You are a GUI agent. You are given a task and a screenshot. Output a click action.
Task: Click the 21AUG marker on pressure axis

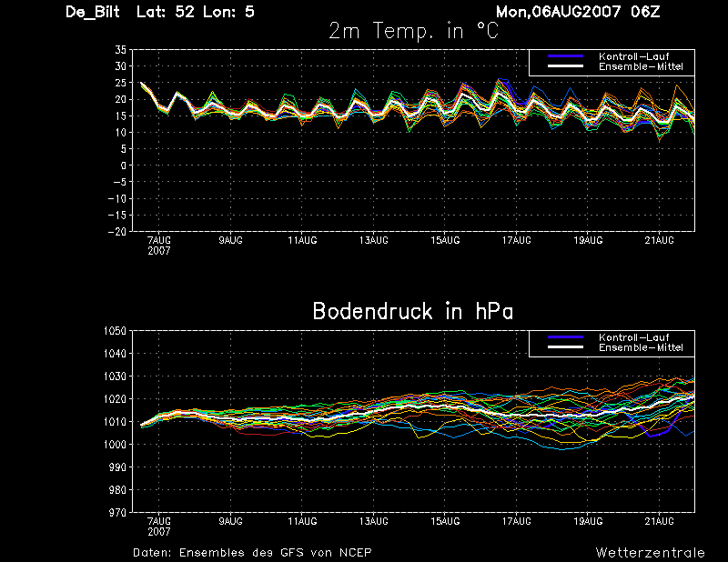tap(659, 521)
